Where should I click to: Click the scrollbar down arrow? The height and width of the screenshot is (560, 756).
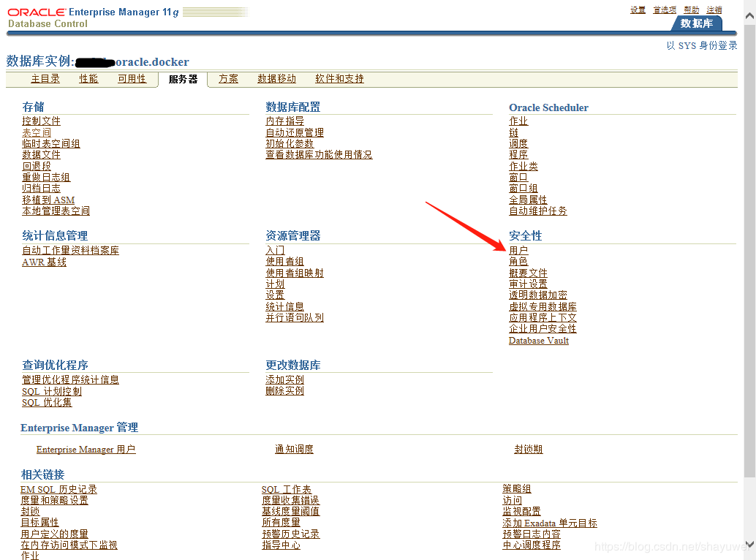pos(749,545)
